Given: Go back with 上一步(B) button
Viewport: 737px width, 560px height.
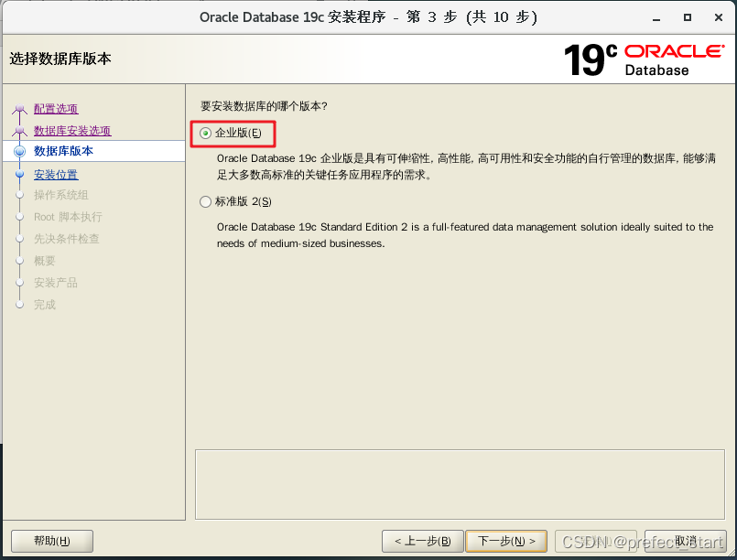Looking at the screenshot, I should [423, 541].
